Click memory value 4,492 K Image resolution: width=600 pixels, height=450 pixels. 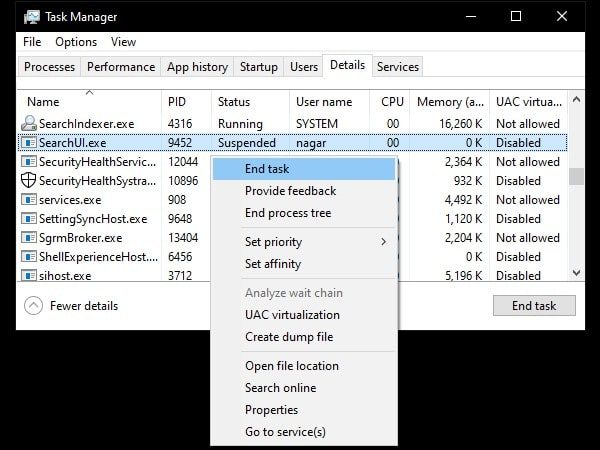point(463,200)
